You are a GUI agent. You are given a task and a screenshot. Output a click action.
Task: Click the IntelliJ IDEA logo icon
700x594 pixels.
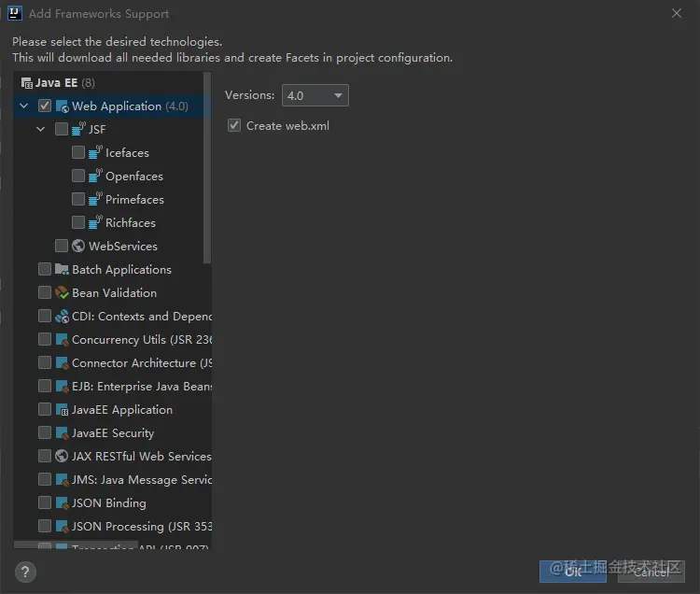pyautogui.click(x=14, y=13)
